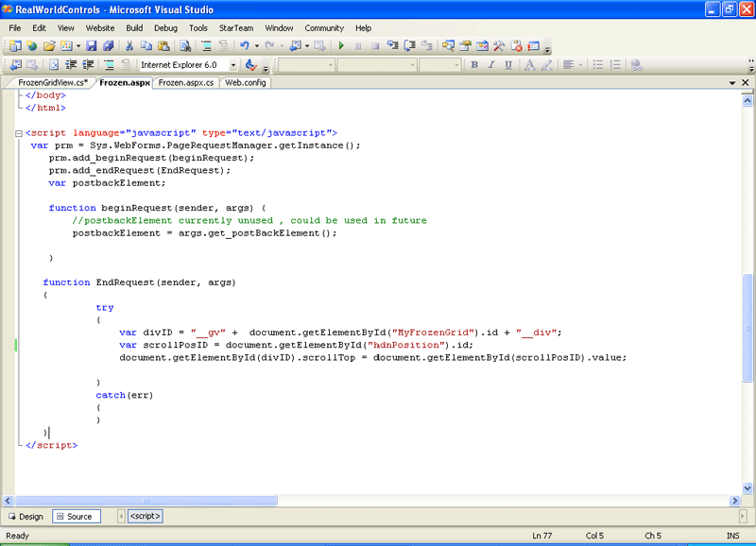Click the Copy icon
This screenshot has width=756, height=546.
146,46
